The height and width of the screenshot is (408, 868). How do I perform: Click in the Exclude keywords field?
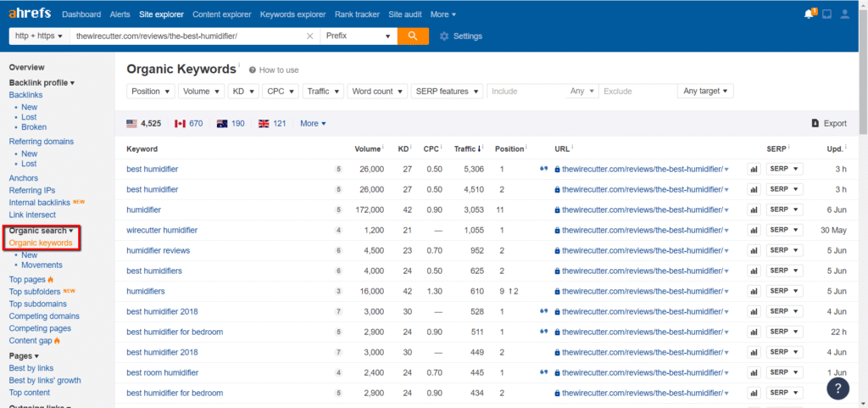click(x=637, y=92)
